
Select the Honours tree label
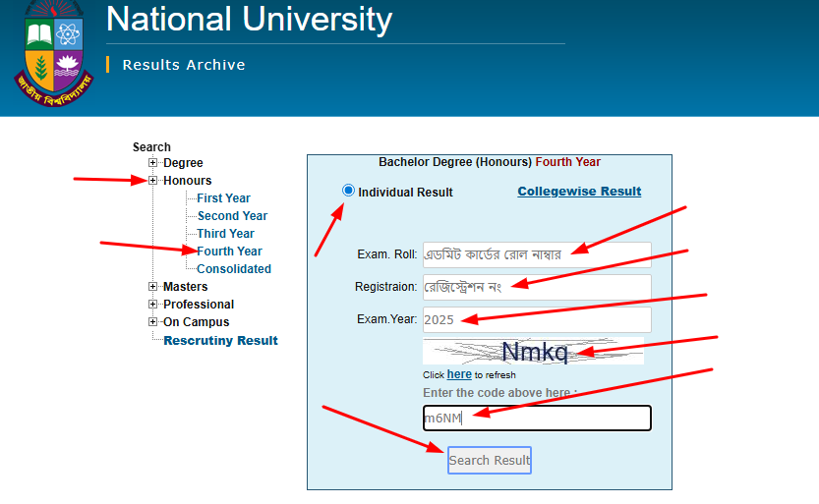tap(188, 181)
